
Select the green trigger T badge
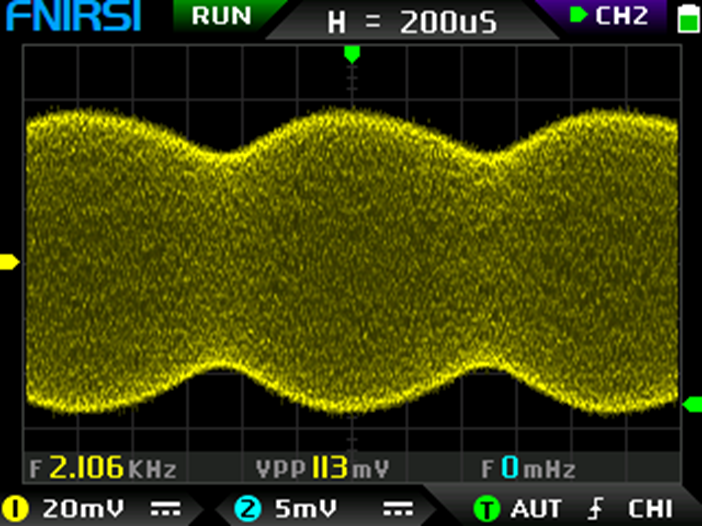pos(487,509)
